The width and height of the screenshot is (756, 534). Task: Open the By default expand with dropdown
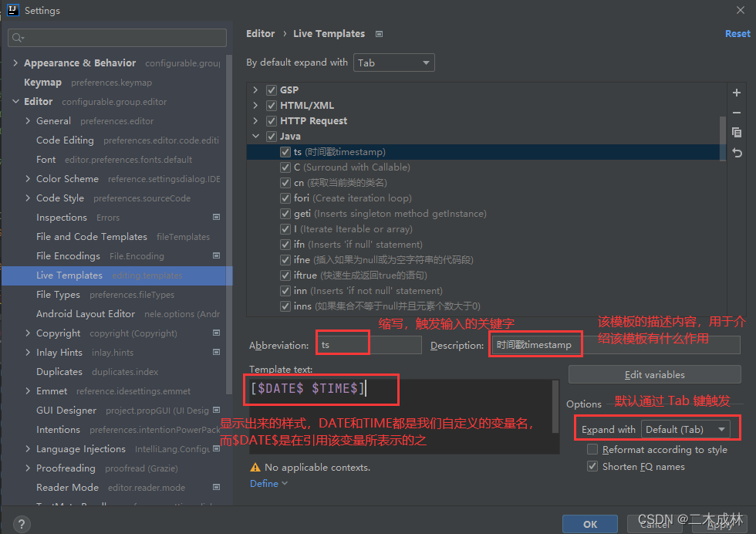pyautogui.click(x=394, y=63)
